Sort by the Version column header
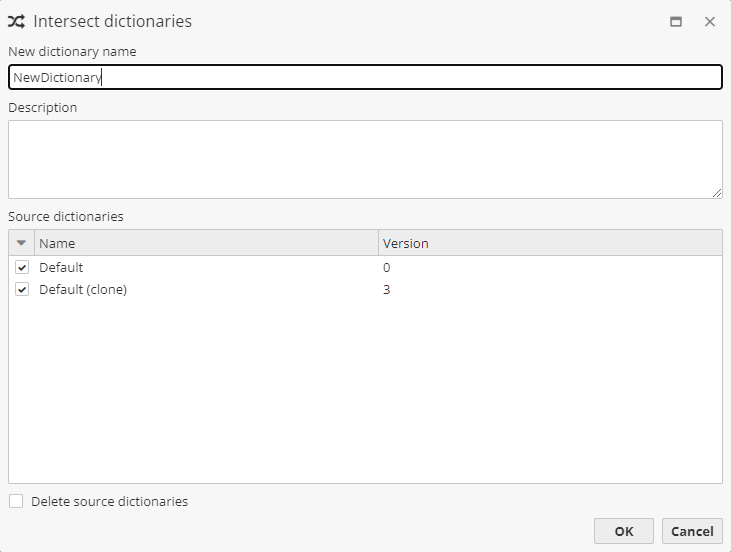This screenshot has width=731, height=552. (548, 243)
